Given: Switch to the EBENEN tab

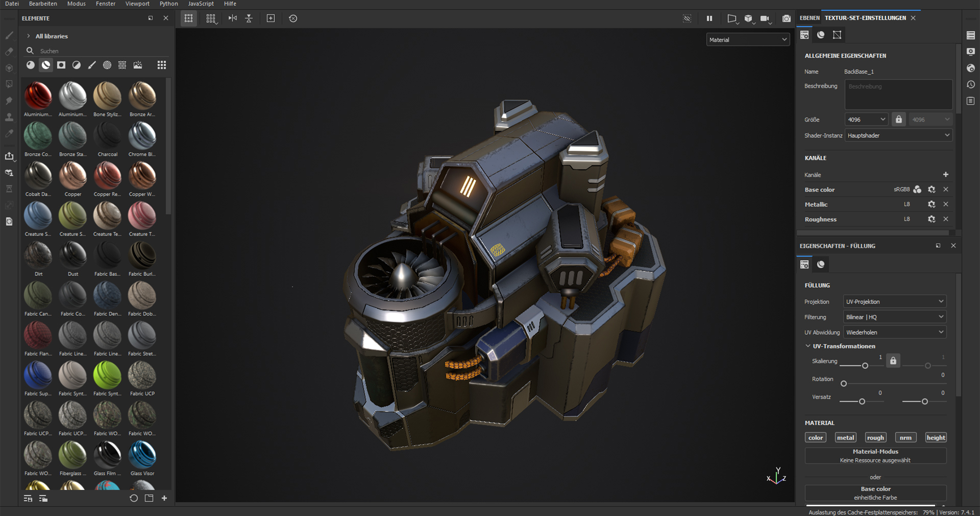Looking at the screenshot, I should tap(810, 18).
